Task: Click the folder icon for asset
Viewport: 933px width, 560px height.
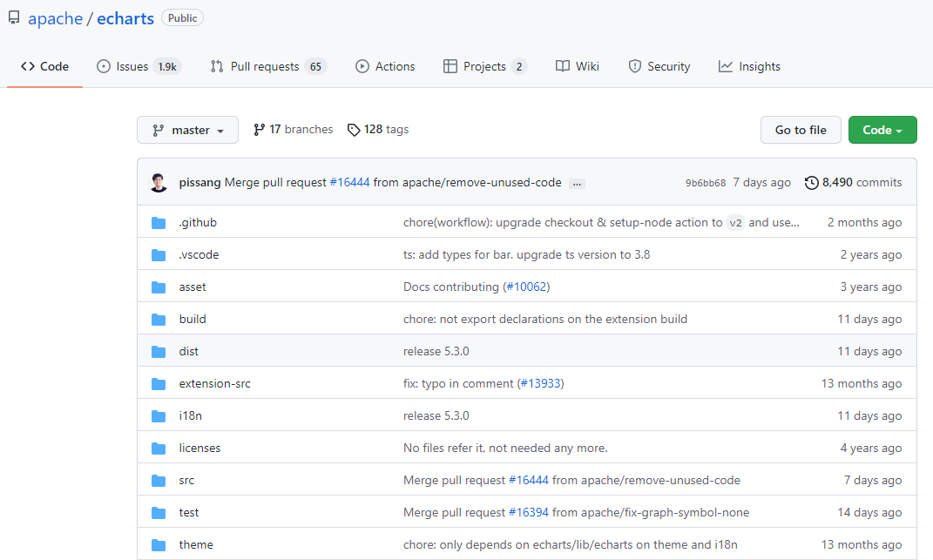Action: [x=159, y=287]
